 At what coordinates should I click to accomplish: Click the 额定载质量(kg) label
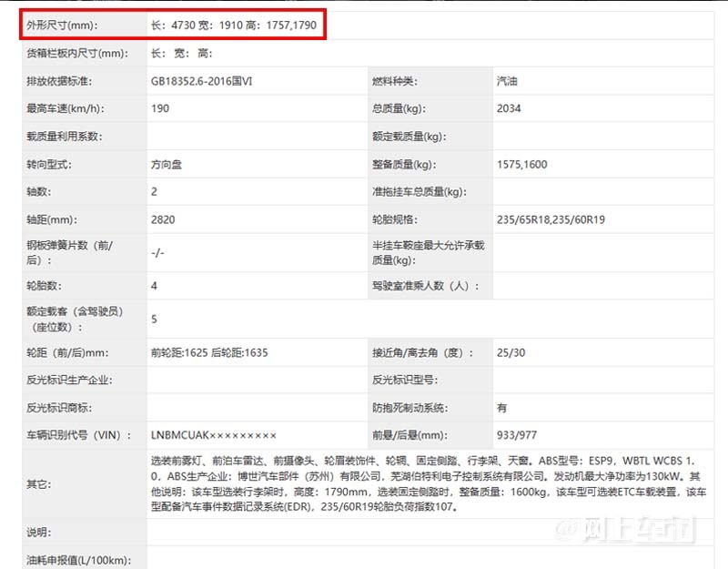pos(409,137)
